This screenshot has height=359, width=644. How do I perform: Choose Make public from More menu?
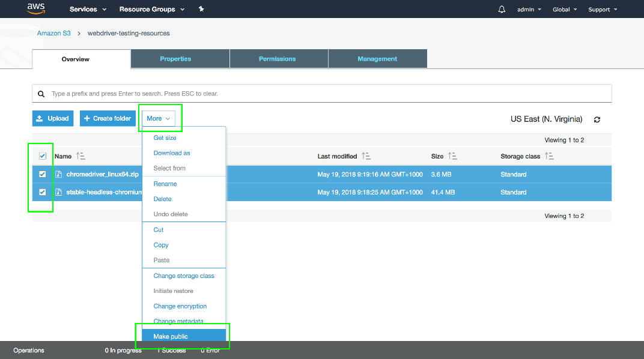click(x=171, y=337)
